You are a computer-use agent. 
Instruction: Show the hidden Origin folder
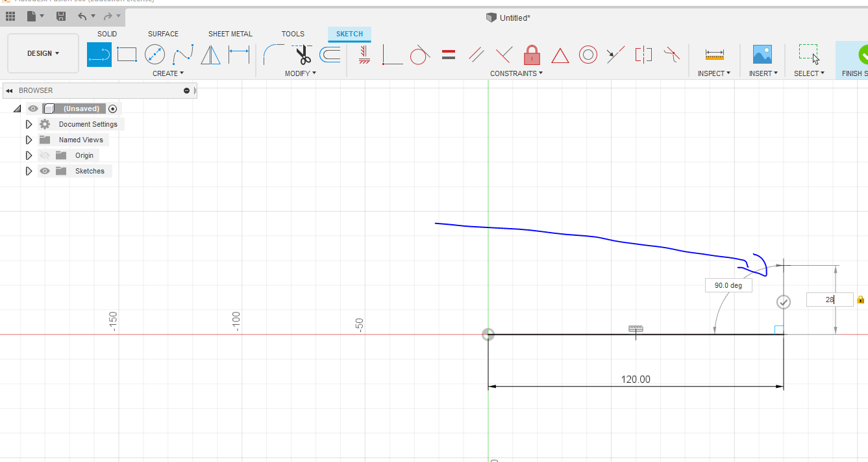click(45, 155)
